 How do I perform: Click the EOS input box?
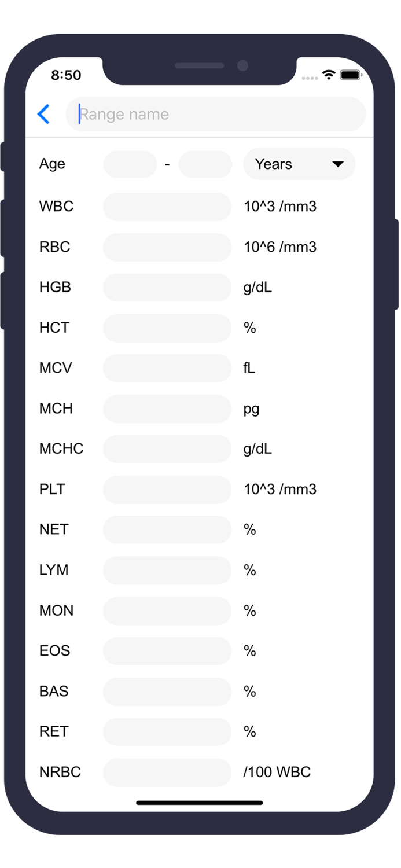click(x=167, y=651)
